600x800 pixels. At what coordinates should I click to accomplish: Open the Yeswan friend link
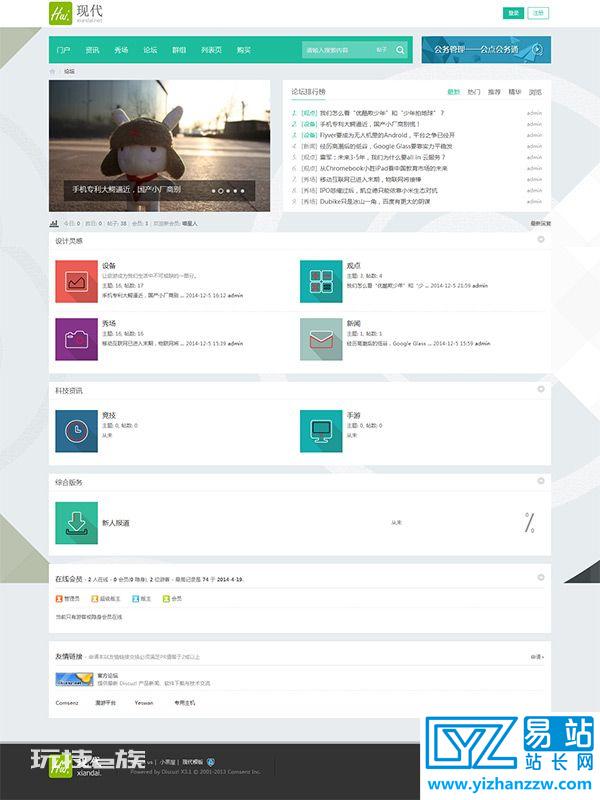click(144, 703)
